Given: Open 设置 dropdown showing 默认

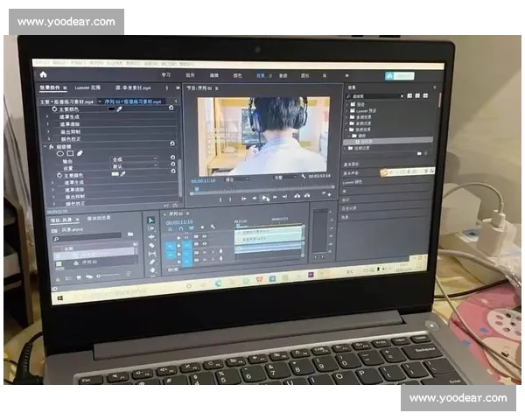Looking at the screenshot, I should pyautogui.click(x=135, y=166).
